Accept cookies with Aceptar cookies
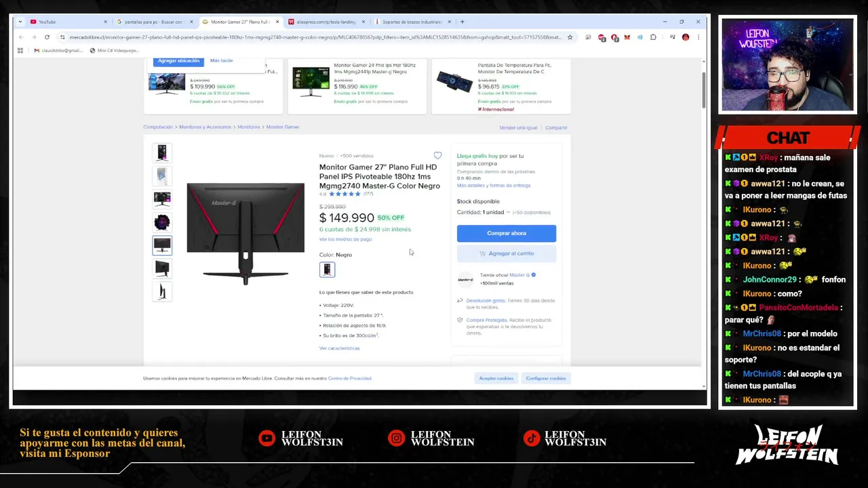 tap(496, 378)
